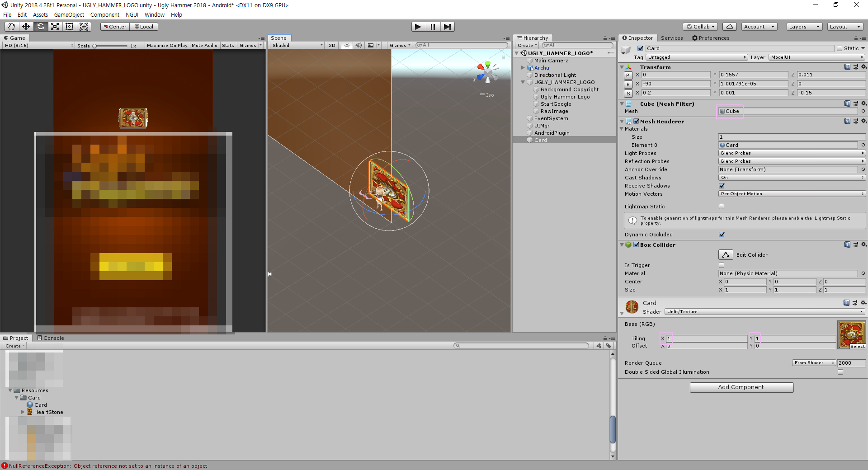The height and width of the screenshot is (470, 868).
Task: Open scene effects image icon
Action: pos(371,45)
